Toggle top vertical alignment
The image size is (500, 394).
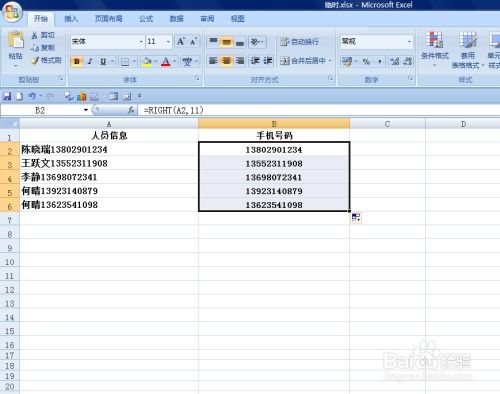point(213,42)
